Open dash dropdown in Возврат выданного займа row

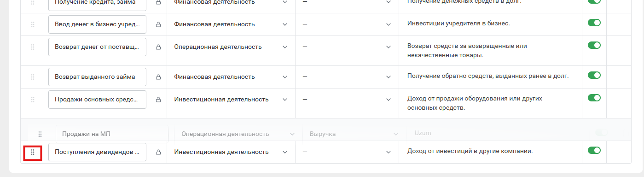[x=347, y=77]
